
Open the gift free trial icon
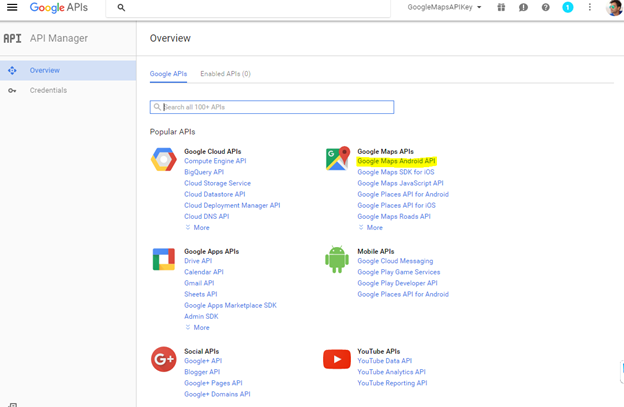pos(501,7)
